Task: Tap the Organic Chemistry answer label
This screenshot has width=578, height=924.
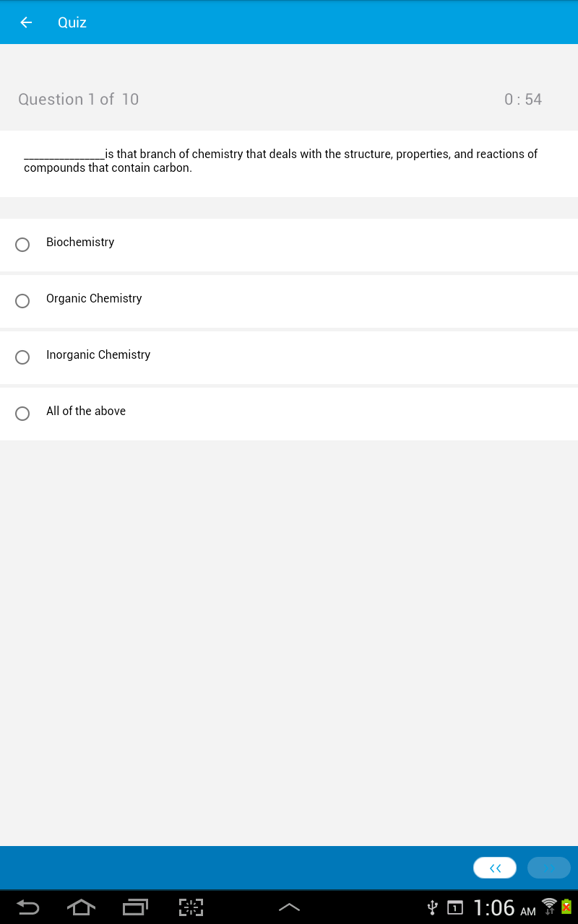Action: 94,299
